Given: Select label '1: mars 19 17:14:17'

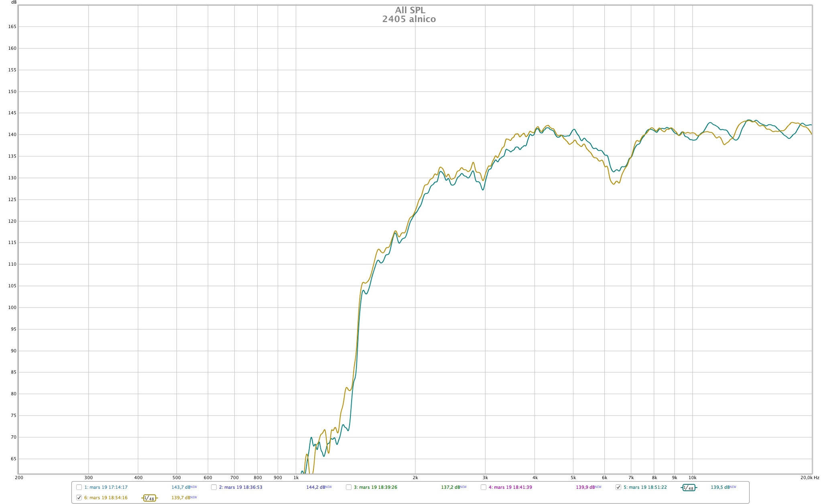Looking at the screenshot, I should 106,487.
